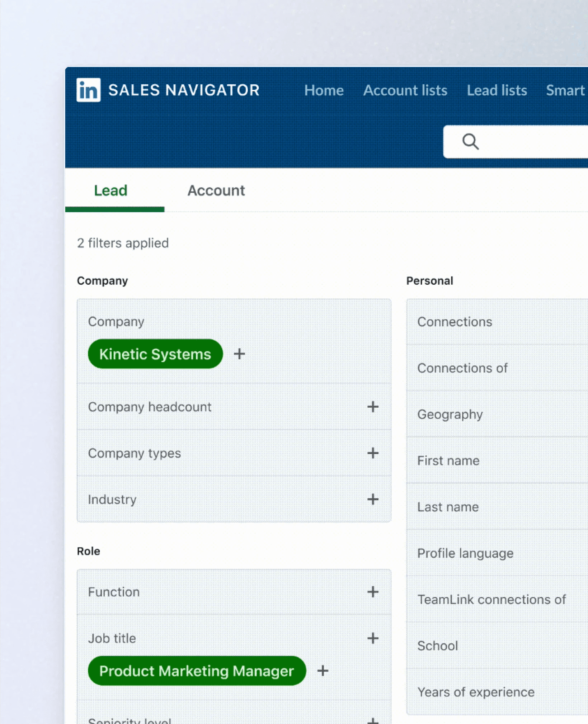The height and width of the screenshot is (724, 588).
Task: Add another company next to Kinetic Systems
Action: [239, 354]
